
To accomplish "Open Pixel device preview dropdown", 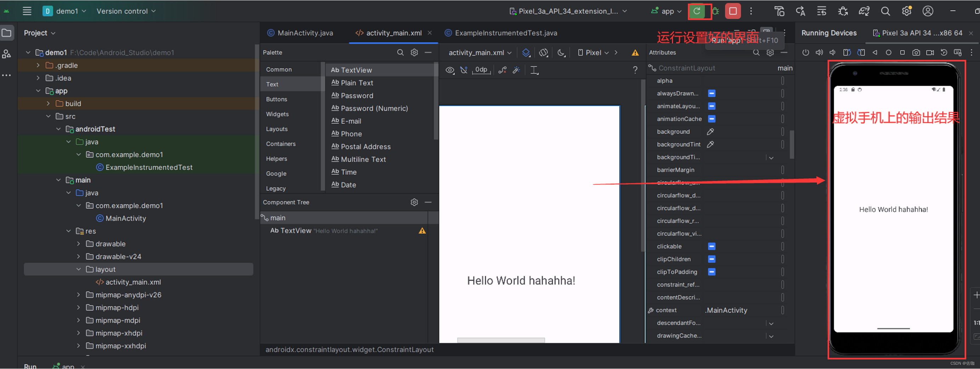I will [x=593, y=52].
